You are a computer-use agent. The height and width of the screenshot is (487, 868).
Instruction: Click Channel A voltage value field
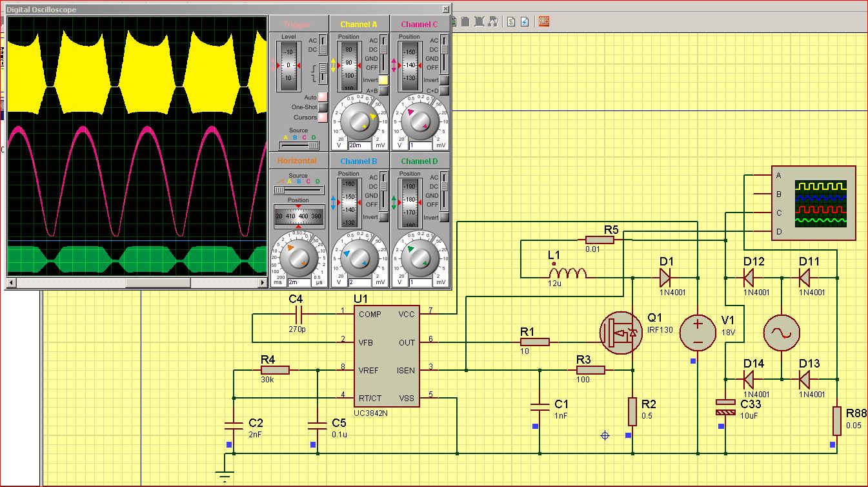[359, 145]
